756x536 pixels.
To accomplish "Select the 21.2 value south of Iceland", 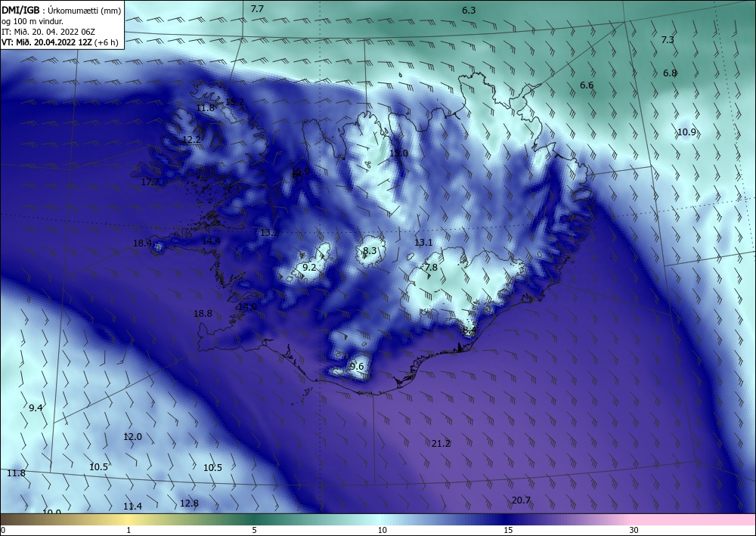I will click(441, 444).
